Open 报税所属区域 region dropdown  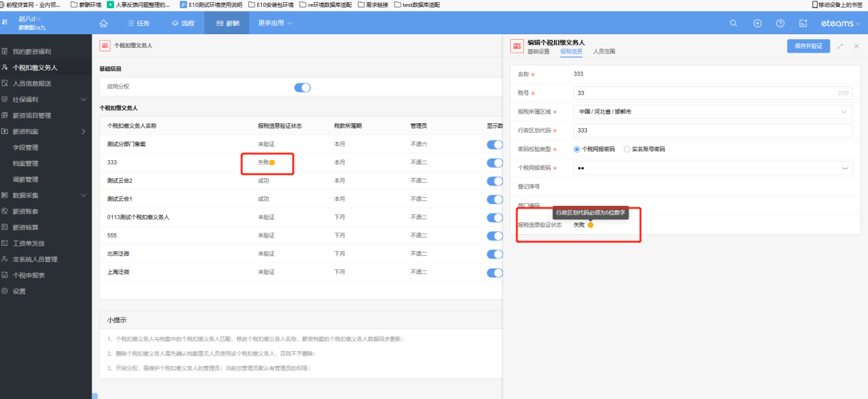click(713, 112)
